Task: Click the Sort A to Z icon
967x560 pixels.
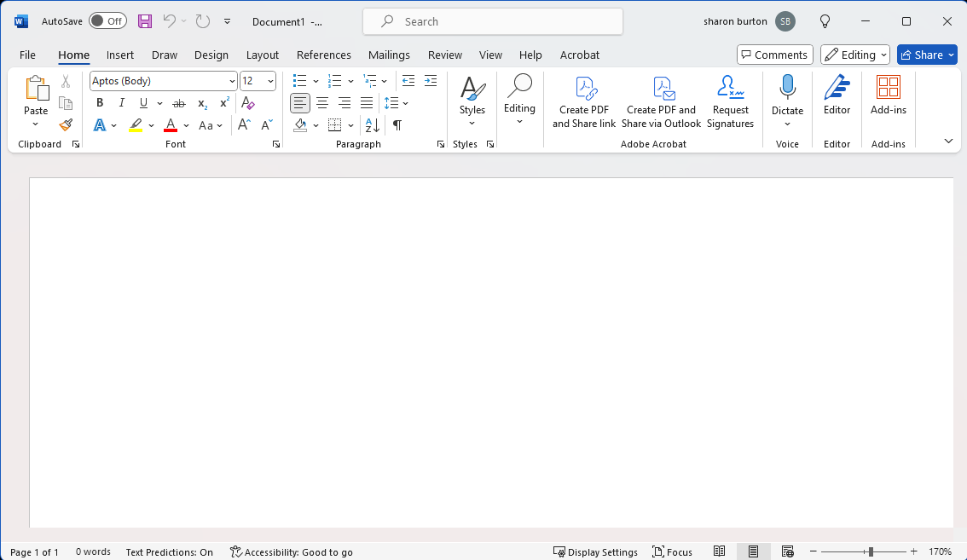Action: click(x=373, y=125)
